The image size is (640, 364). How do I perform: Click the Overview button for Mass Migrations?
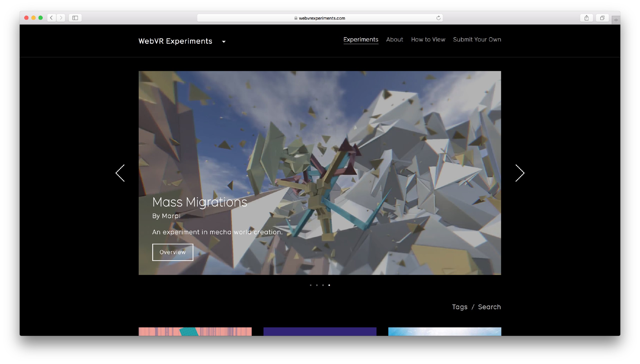[173, 252]
